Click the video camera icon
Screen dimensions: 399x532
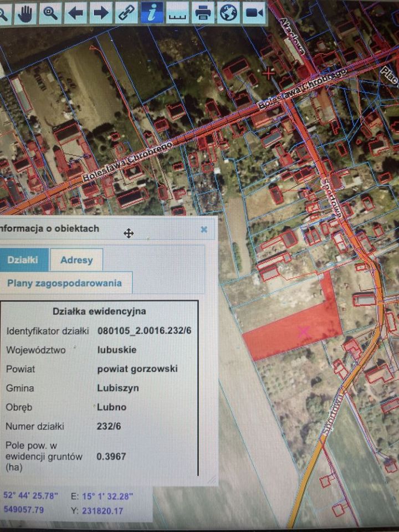tap(254, 13)
